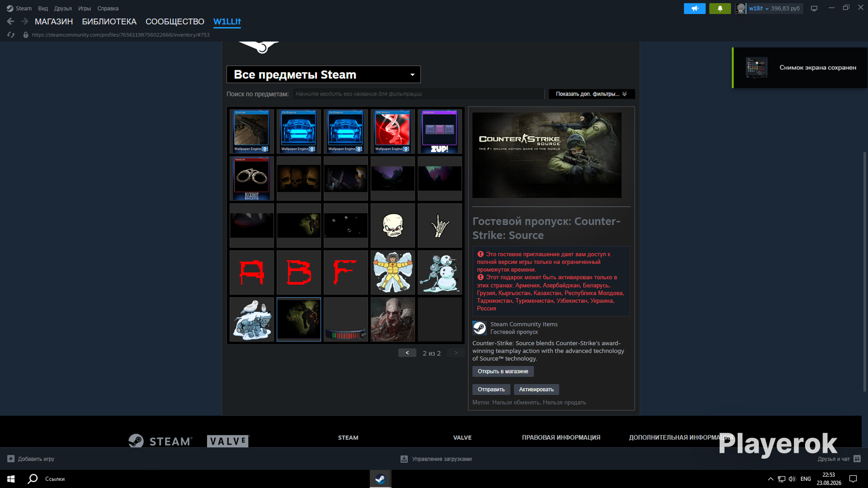Go to the next inventory page
Screen dimensions: 868x488
[x=456, y=353]
